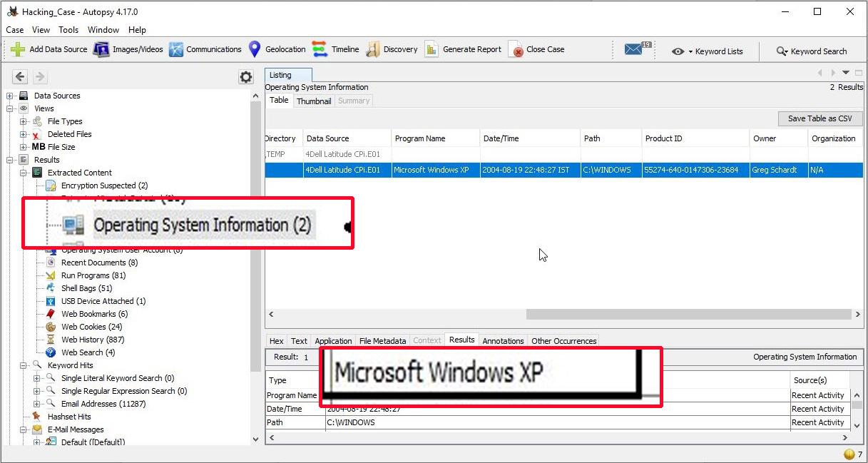Image resolution: width=868 pixels, height=463 pixels.
Task: Open the messages envelope icon in toolbar
Action: coord(634,49)
